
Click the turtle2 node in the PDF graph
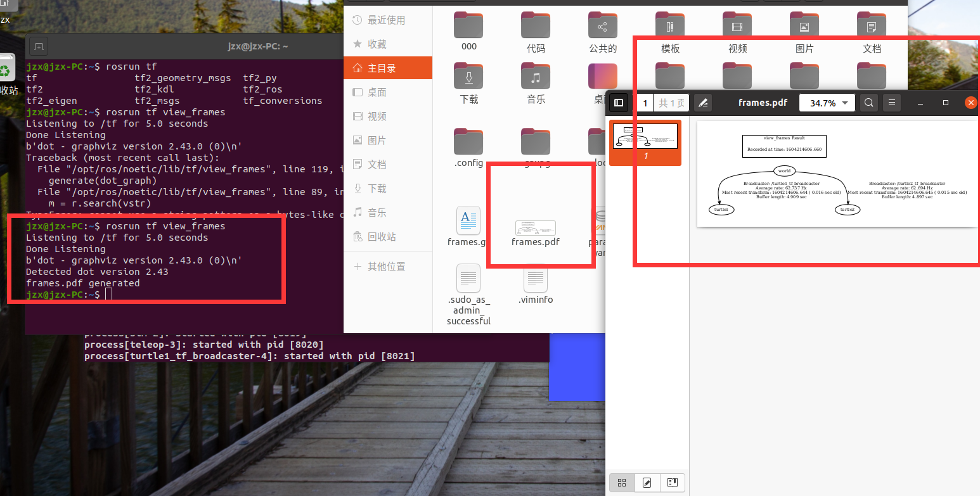[848, 209]
